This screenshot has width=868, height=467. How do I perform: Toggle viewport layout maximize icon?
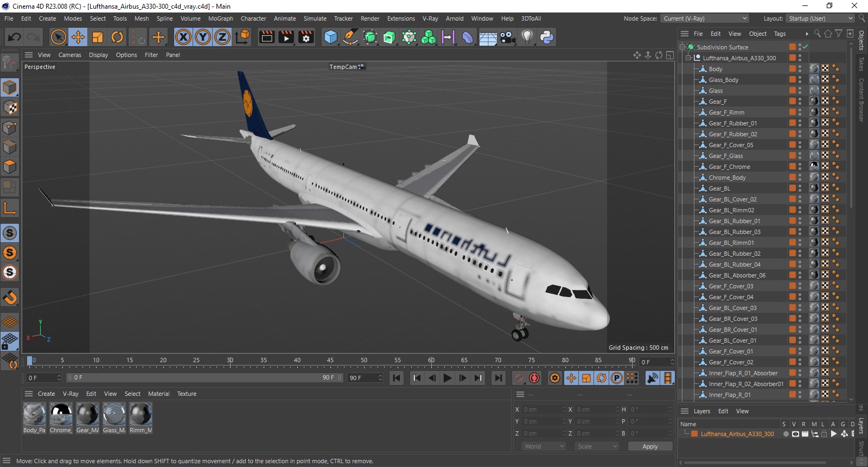coord(670,55)
